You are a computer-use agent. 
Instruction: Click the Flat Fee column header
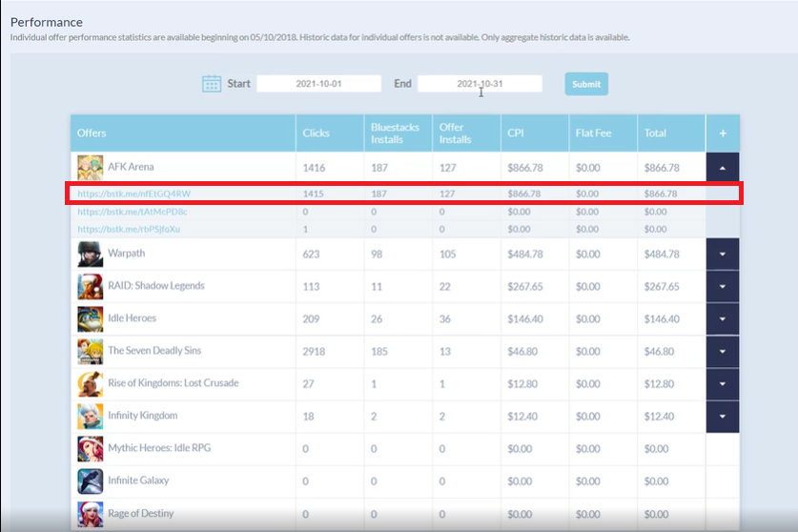[604, 133]
